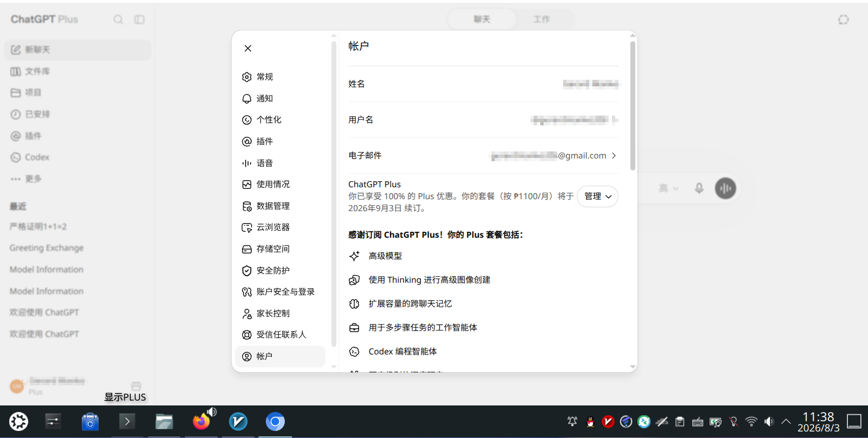Open Codex in the left sidebar
Image resolution: width=868 pixels, height=438 pixels.
(78, 157)
